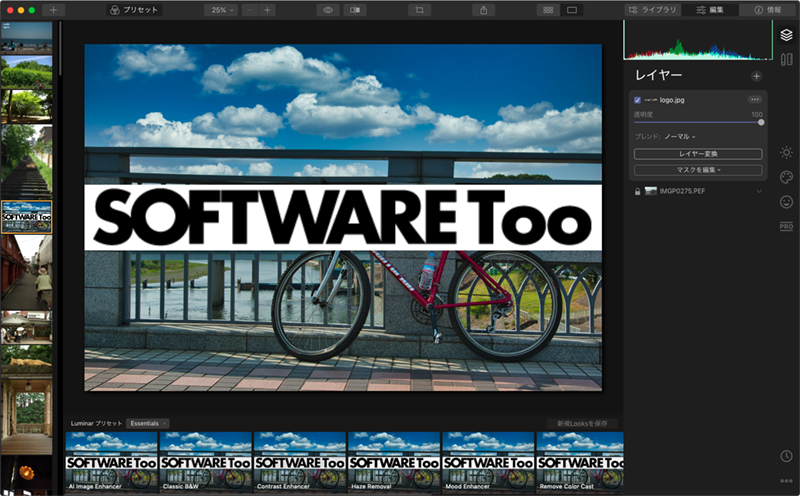Screen dimensions: 800x496
Task: Zoom out with the minus toolbar button
Action: click(x=249, y=10)
